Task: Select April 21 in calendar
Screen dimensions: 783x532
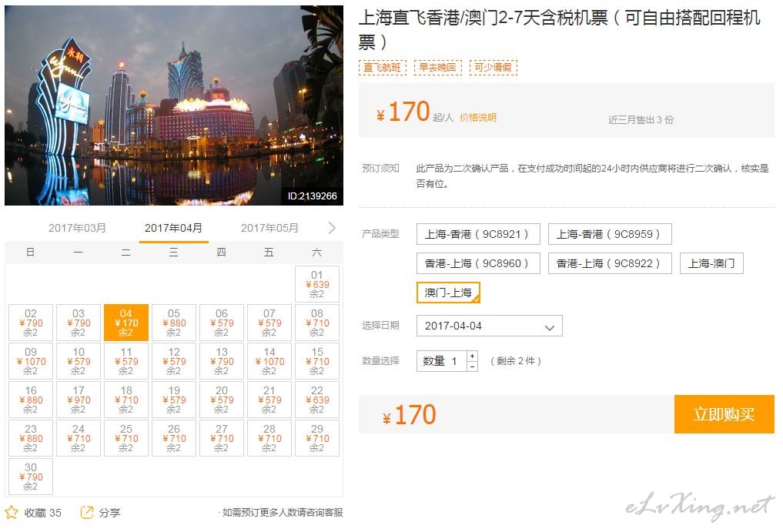Action: tap(269, 400)
